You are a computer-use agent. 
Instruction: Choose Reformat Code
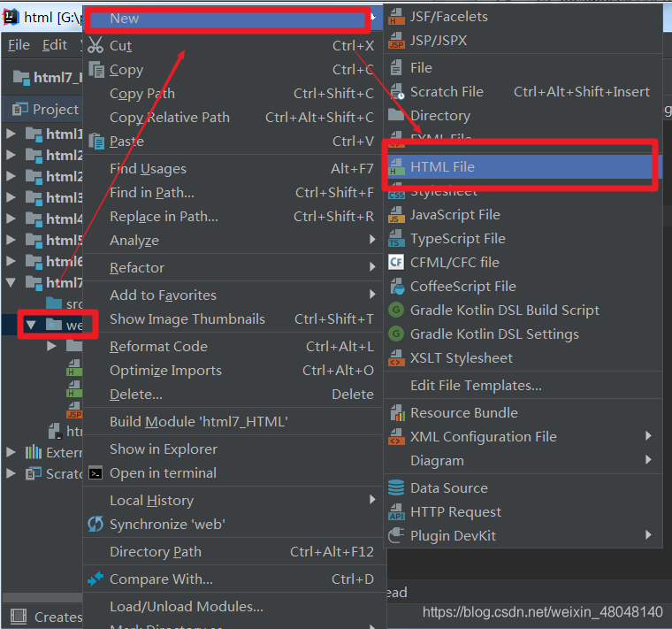pos(232,347)
